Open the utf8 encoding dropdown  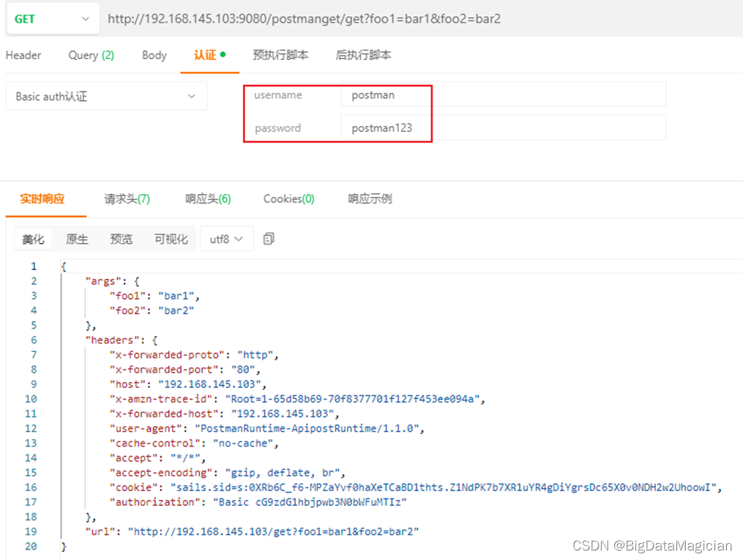click(x=226, y=239)
